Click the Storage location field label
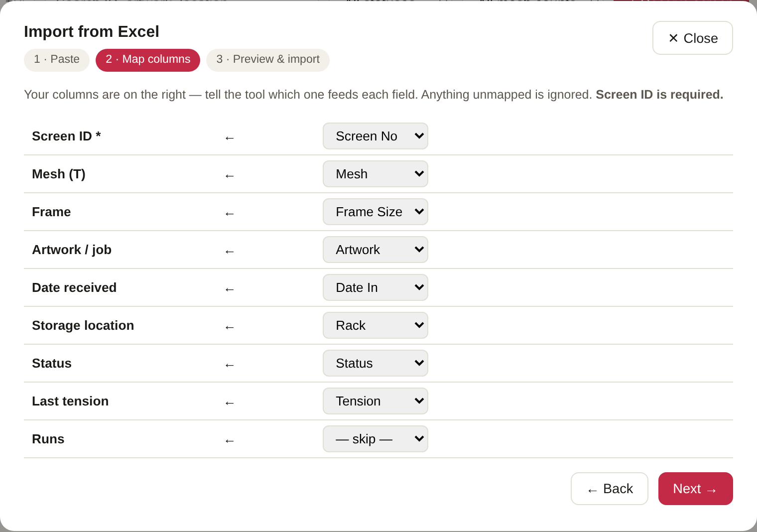The height and width of the screenshot is (532, 757). [x=83, y=325]
